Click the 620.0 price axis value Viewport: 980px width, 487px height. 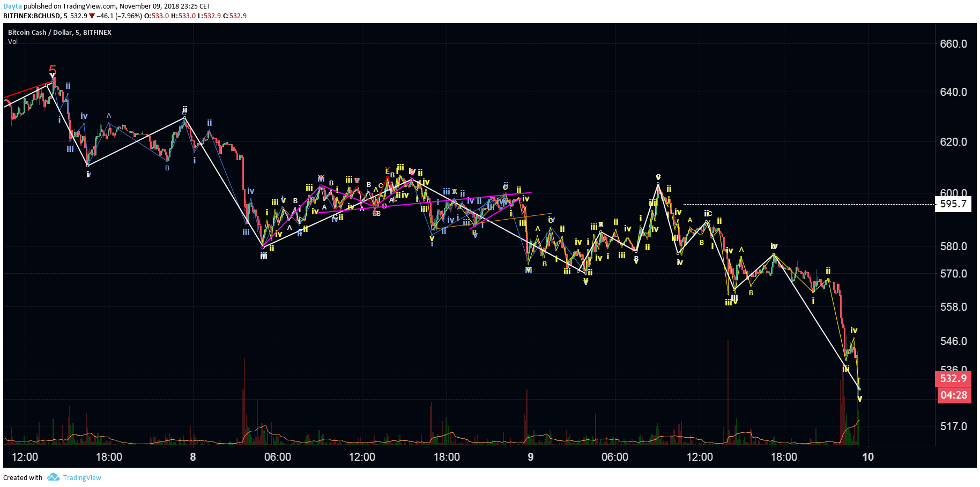click(x=953, y=142)
